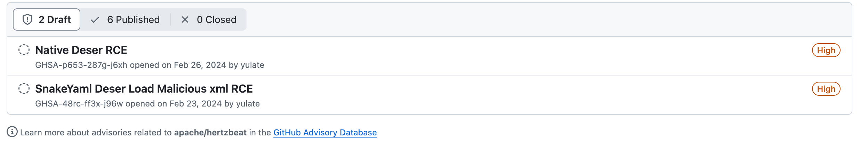This screenshot has height=142, width=868.
Task: Click High badge on Native Deser RCE
Action: pos(826,50)
